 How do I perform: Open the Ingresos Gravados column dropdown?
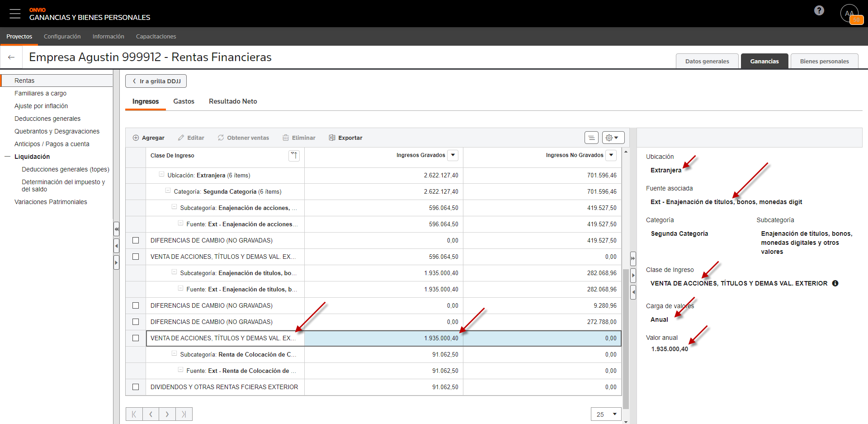tap(453, 155)
